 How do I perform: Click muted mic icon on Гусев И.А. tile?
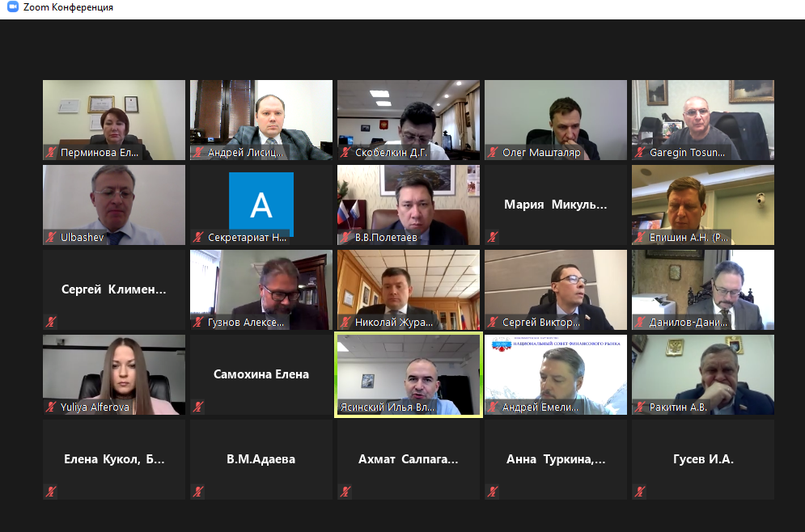(640, 492)
